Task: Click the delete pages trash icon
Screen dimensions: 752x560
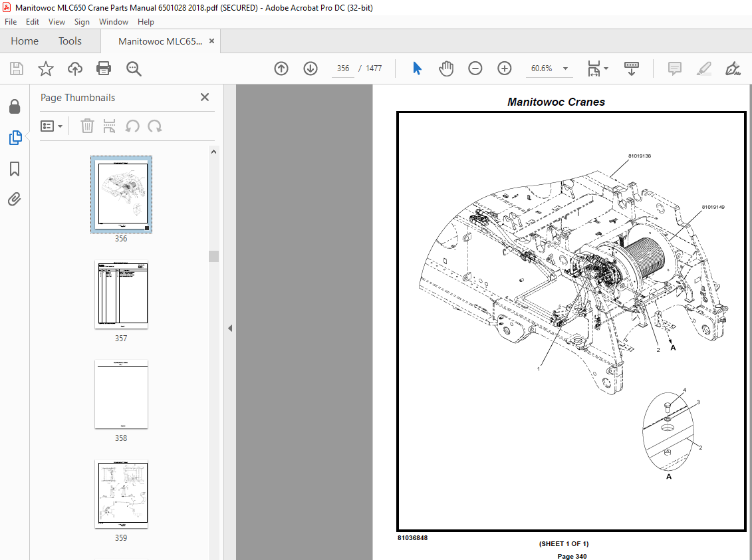Action: coord(87,126)
